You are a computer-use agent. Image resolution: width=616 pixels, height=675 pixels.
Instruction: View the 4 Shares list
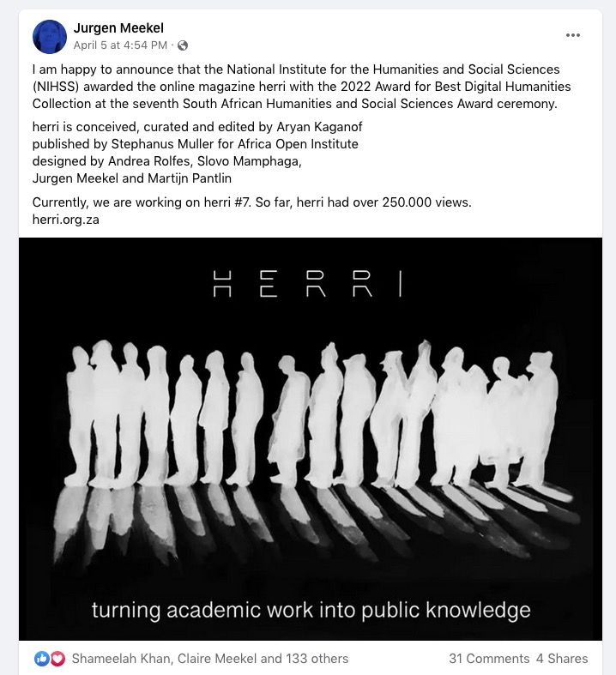562,658
